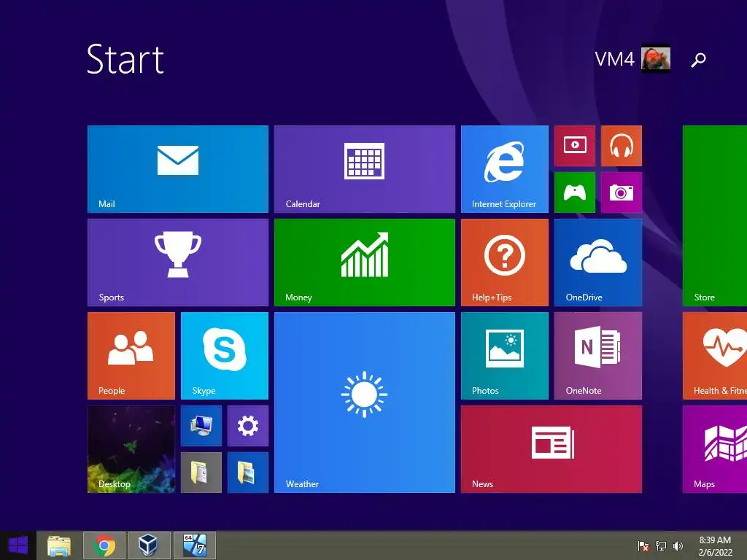Open the Help+Tips tile
747x560 pixels.
[505, 262]
